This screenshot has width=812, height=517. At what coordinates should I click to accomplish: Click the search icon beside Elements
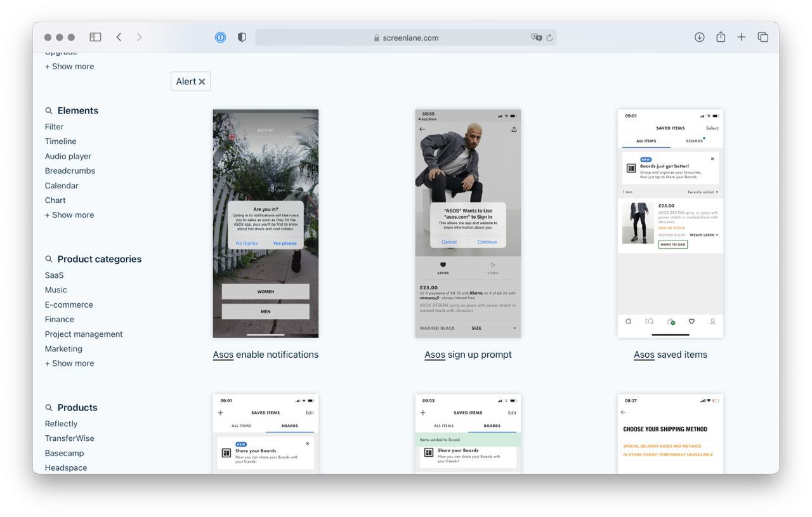[x=49, y=110]
